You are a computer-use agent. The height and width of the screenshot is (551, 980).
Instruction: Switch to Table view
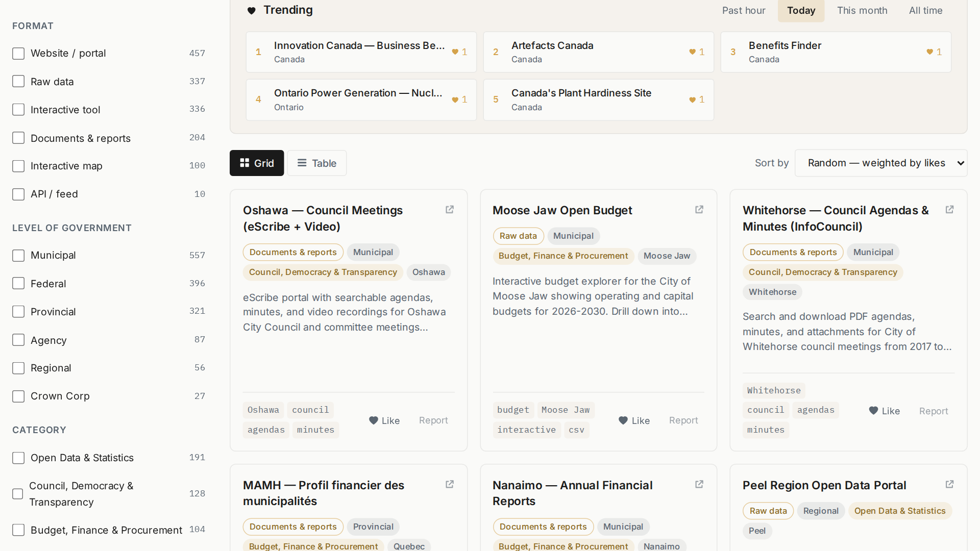[317, 163]
